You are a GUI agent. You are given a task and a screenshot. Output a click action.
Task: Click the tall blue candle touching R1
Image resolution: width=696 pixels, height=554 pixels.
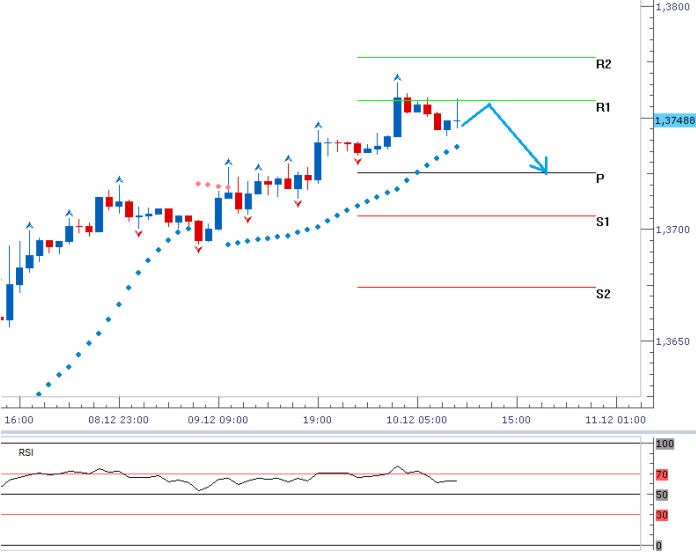coord(397,117)
